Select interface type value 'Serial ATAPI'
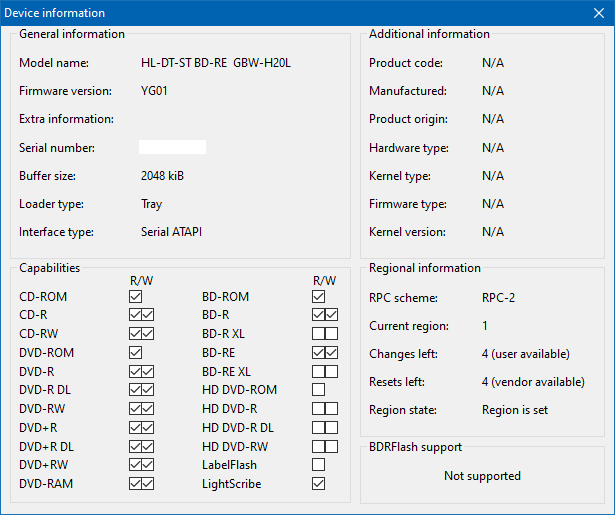Viewport: 615px width, 515px height. 171,232
